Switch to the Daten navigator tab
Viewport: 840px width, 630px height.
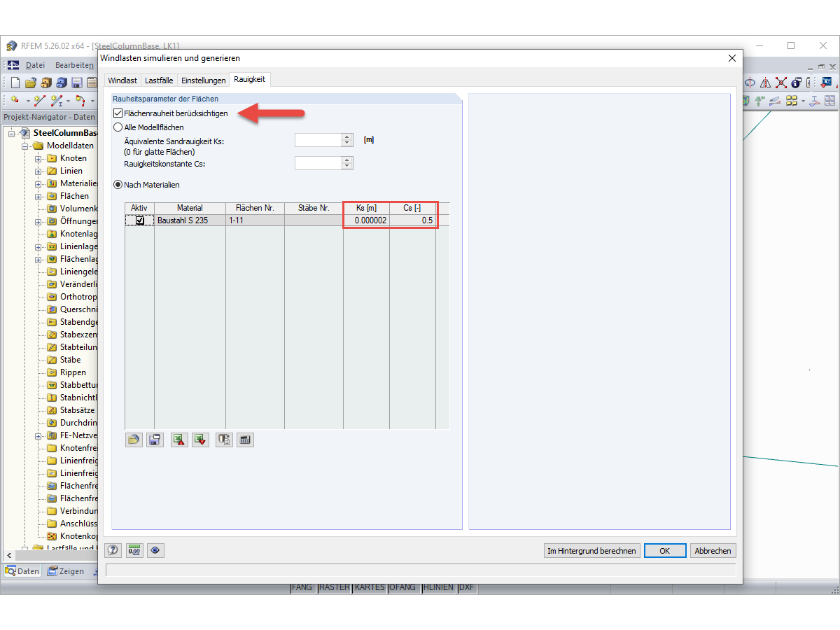point(22,571)
